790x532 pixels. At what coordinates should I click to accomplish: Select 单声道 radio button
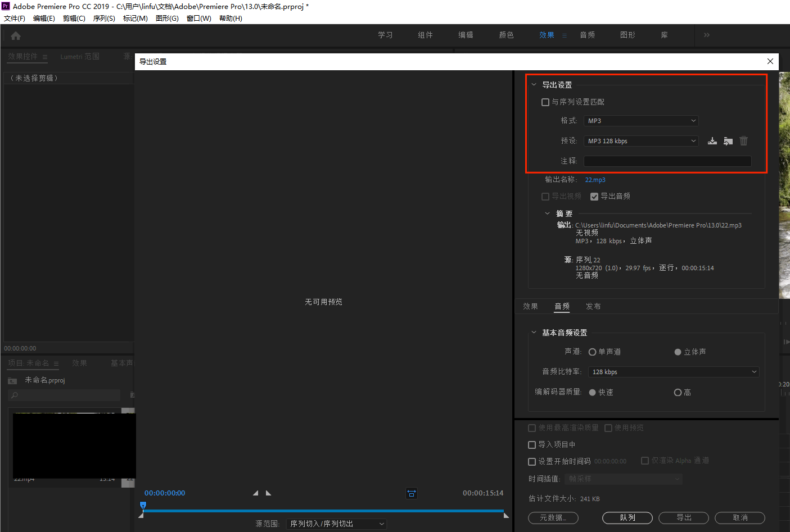[592, 352]
